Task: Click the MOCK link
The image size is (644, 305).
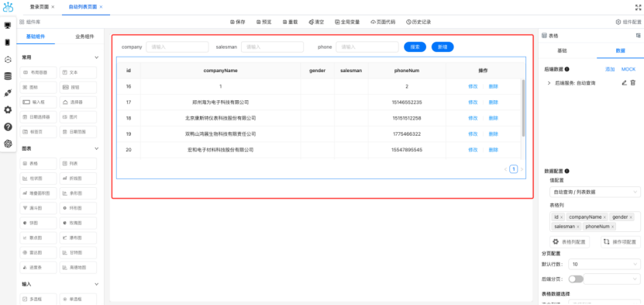Action: [629, 70]
